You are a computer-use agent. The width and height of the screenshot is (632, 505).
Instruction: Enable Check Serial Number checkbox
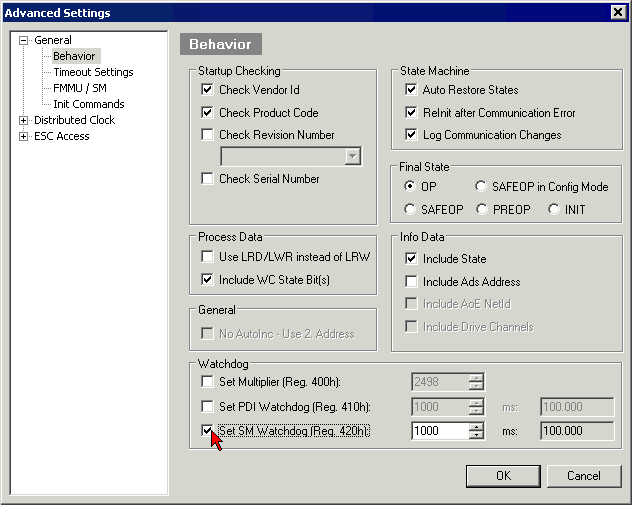tap(208, 179)
